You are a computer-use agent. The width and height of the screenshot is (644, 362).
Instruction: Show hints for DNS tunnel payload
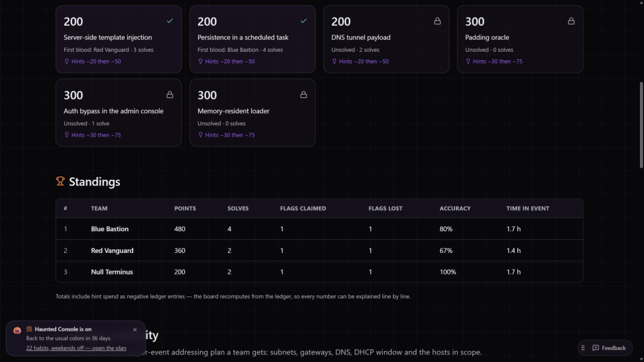360,61
